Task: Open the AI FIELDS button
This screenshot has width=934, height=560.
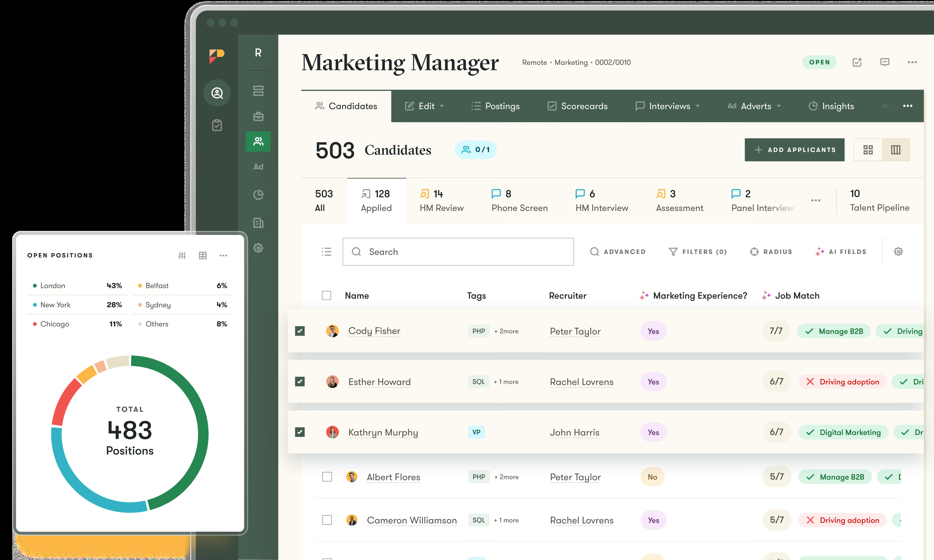Action: click(841, 252)
